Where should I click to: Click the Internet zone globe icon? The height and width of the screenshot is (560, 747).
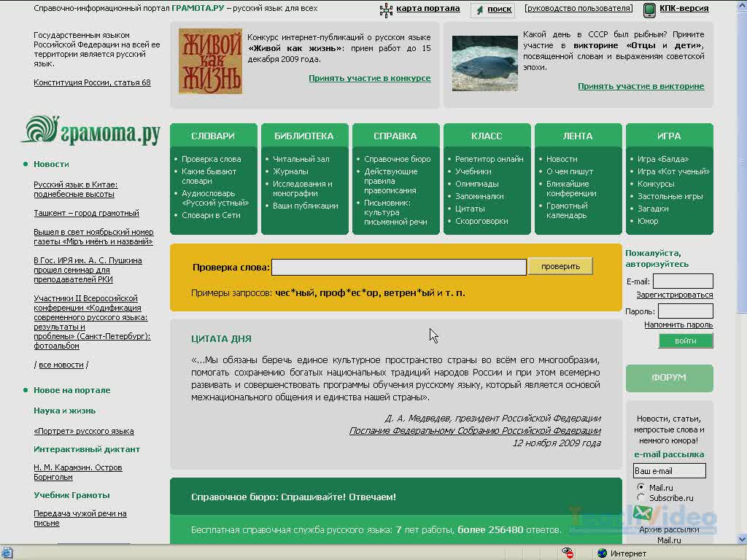603,553
